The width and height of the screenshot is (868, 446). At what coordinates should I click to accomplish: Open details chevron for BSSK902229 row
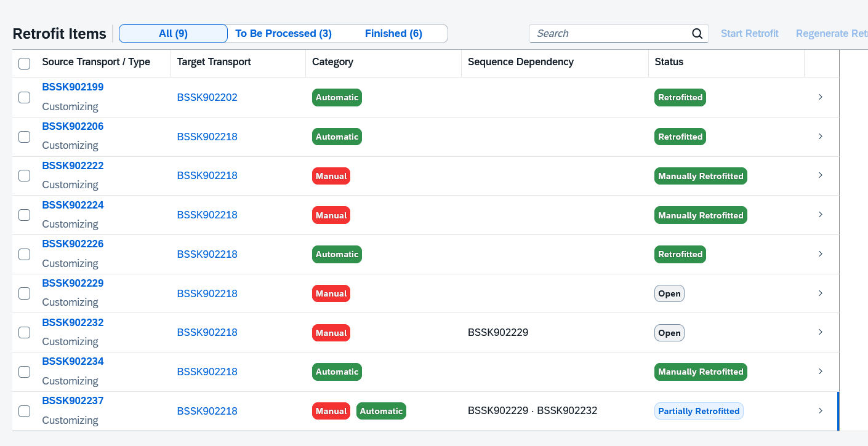click(x=820, y=293)
